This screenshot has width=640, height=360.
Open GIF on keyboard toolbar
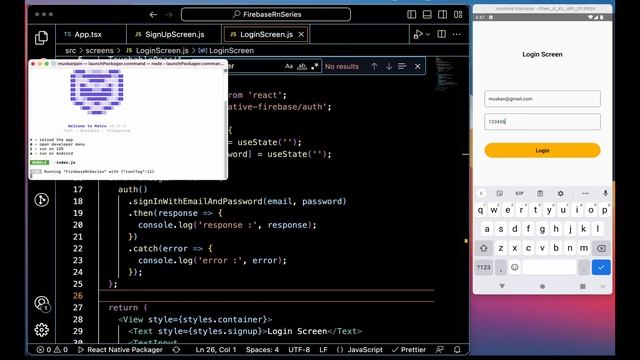tap(520, 193)
